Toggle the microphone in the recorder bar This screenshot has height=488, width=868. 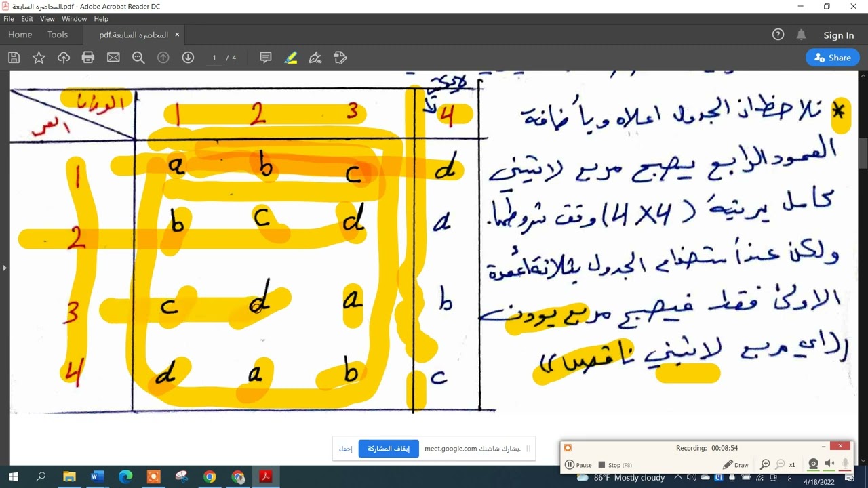(x=845, y=464)
